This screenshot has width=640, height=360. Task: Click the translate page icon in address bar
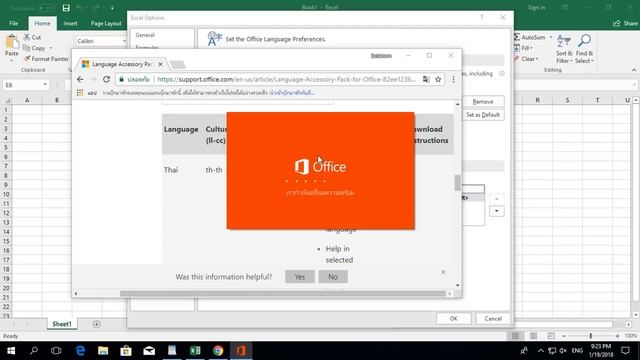[x=426, y=79]
